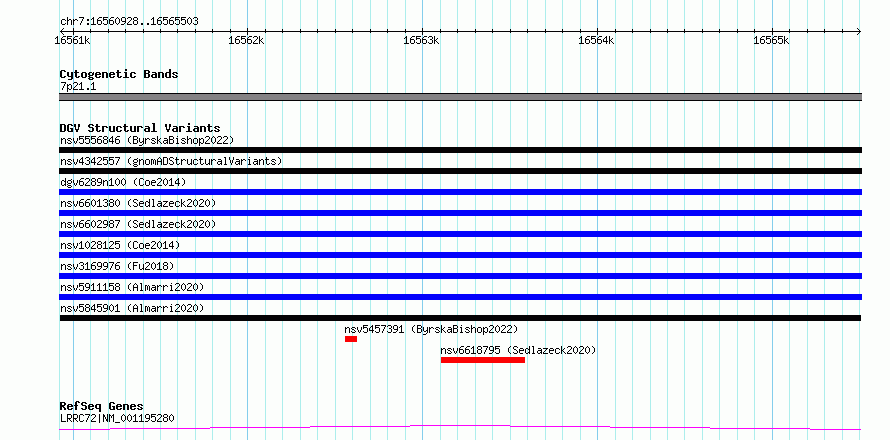Select variant label nsv6618795 (Sedlazeck2020)
890x440 pixels.
click(x=518, y=350)
